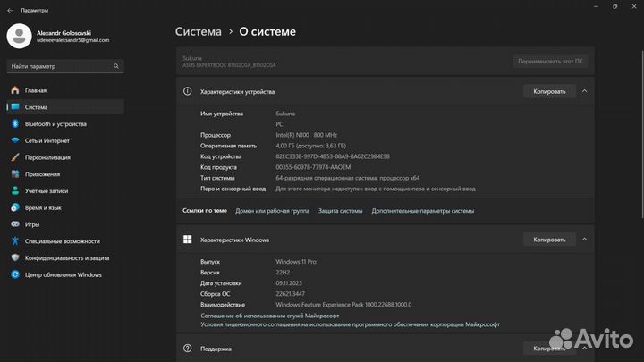The width and height of the screenshot is (644, 362).
Task: Copy the Windows specifications
Action: 549,240
